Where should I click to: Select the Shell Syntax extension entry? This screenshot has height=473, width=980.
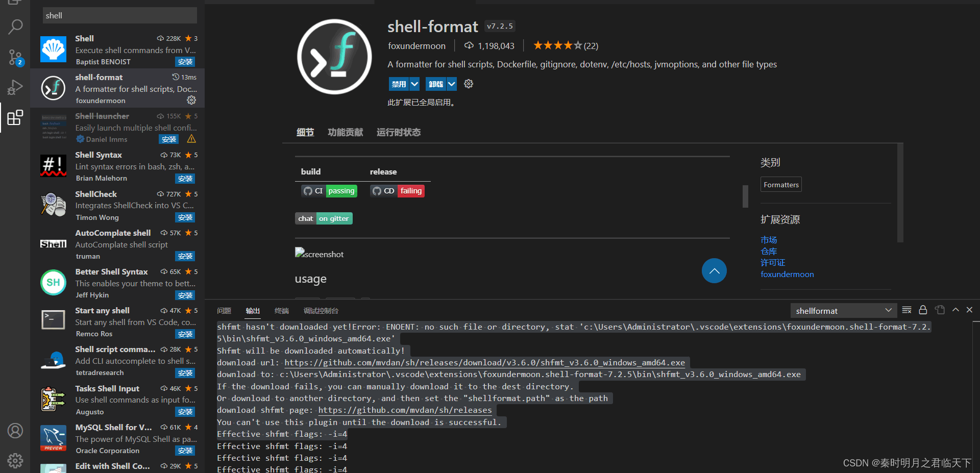pyautogui.click(x=117, y=166)
